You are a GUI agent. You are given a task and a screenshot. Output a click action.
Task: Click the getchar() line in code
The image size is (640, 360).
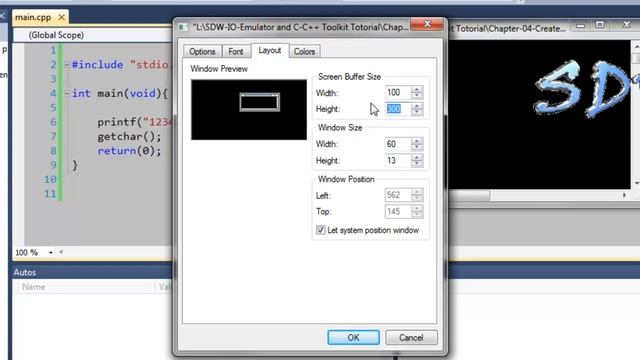[129, 136]
